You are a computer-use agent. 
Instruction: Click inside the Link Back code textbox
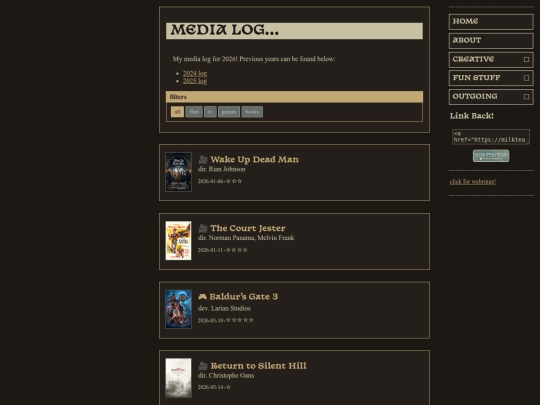point(491,137)
